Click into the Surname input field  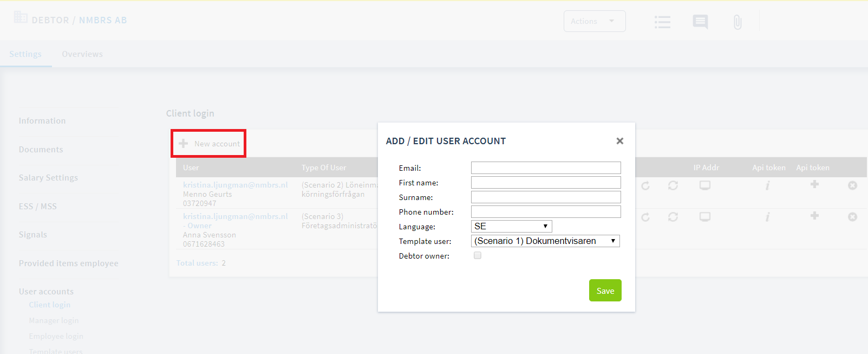click(x=546, y=197)
